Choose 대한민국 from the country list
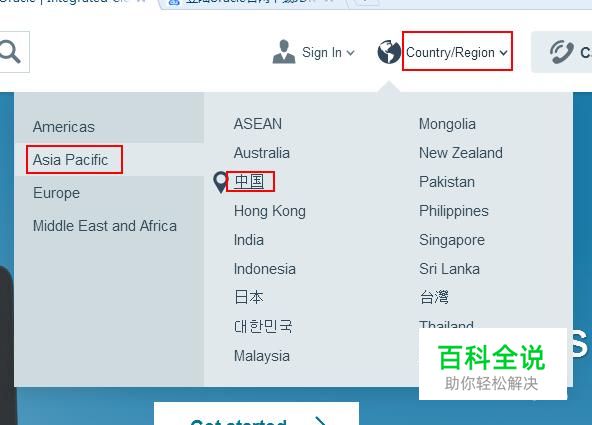Viewport: 592px width, 425px height. tap(263, 326)
